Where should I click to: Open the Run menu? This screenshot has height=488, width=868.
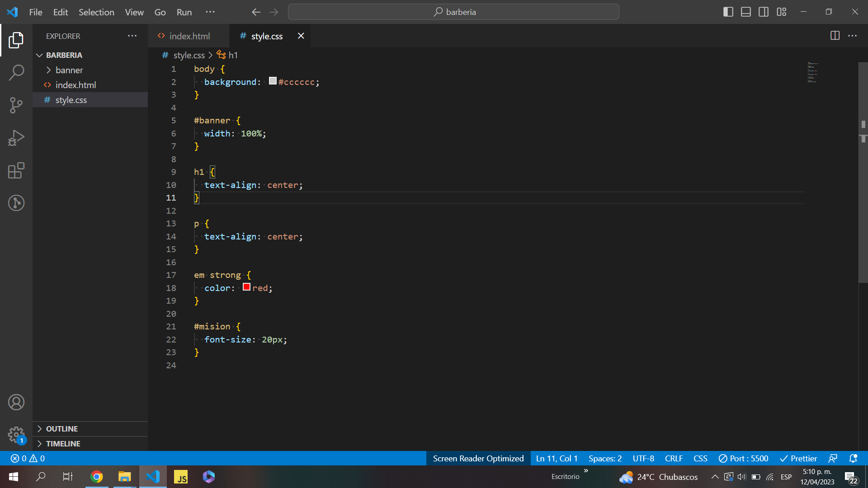point(184,12)
